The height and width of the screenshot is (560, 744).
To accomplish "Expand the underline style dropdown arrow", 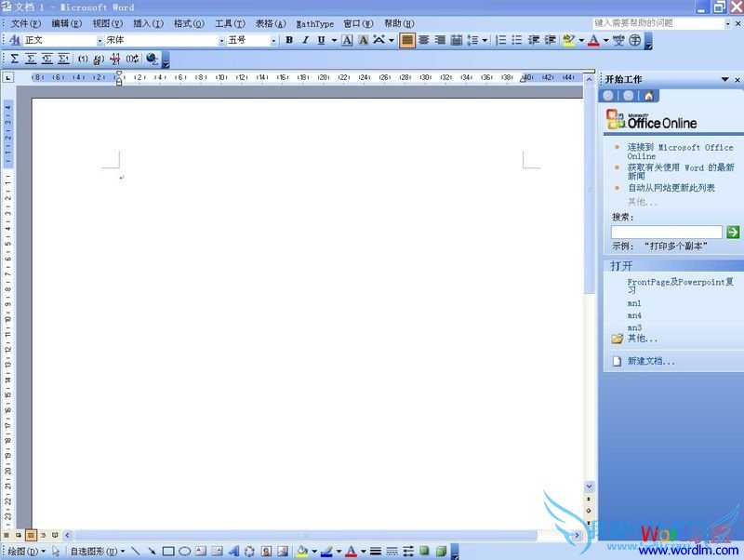I will coord(334,40).
